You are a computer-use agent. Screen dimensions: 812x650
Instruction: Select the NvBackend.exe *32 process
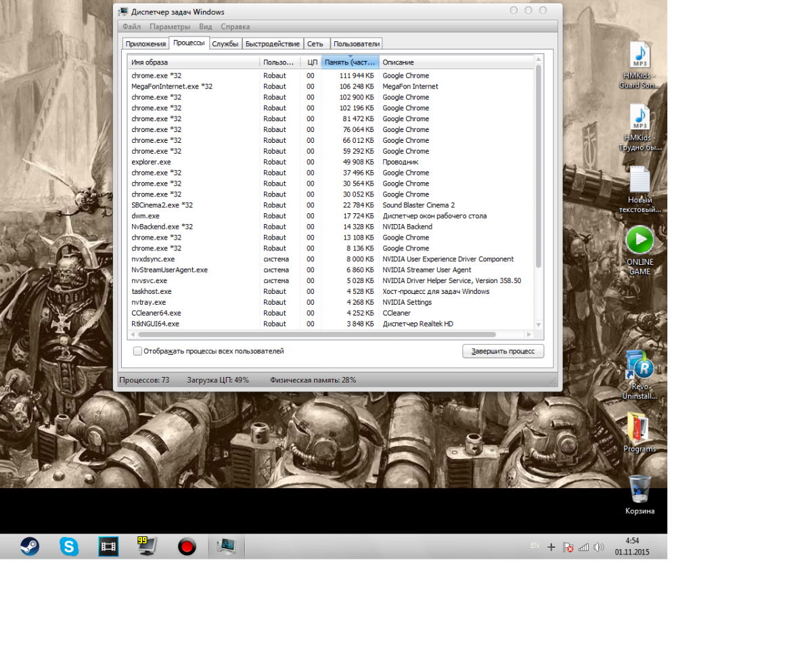coord(332,227)
